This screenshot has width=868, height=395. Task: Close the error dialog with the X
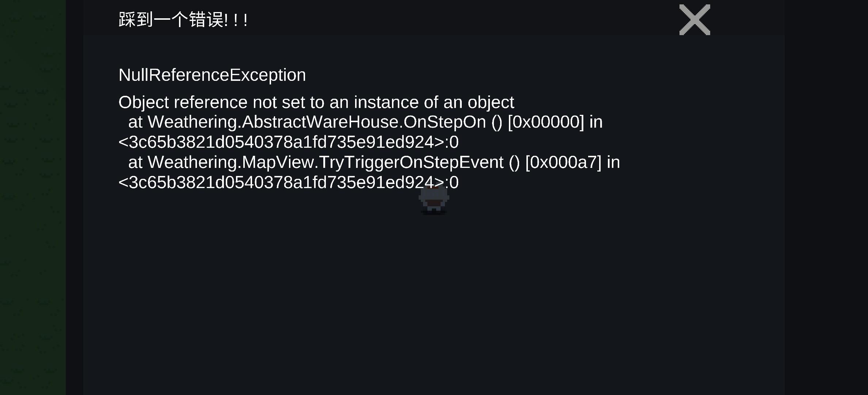[694, 20]
